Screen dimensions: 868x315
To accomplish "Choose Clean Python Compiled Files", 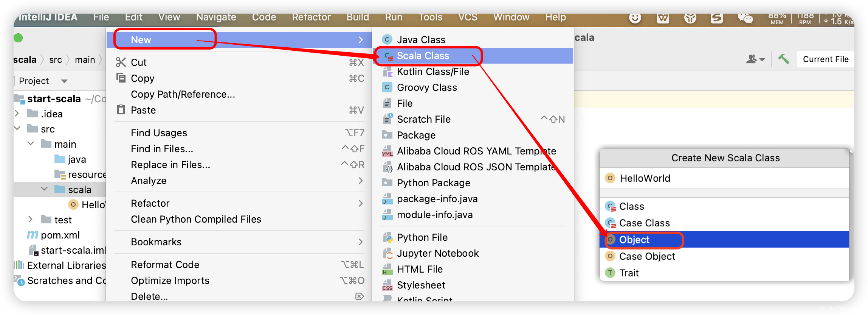I will [x=240, y=219].
